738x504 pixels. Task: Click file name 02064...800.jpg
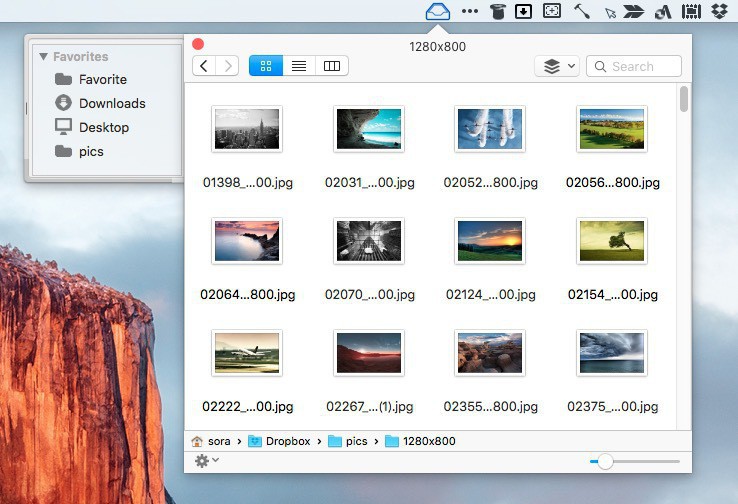248,295
